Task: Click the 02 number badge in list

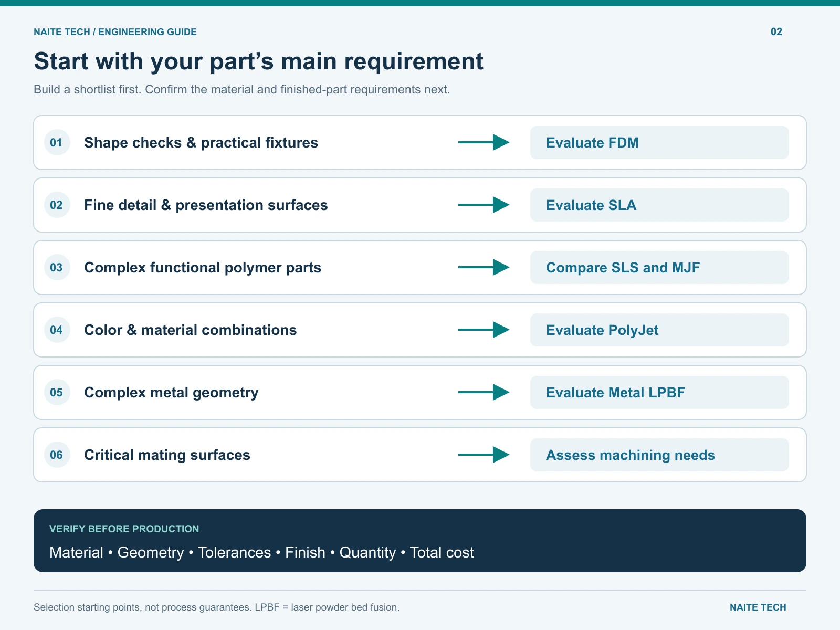Action: click(57, 205)
